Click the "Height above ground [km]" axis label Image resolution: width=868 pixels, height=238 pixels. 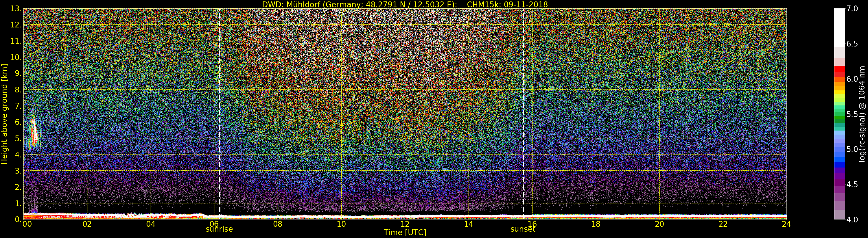[x=4, y=114]
